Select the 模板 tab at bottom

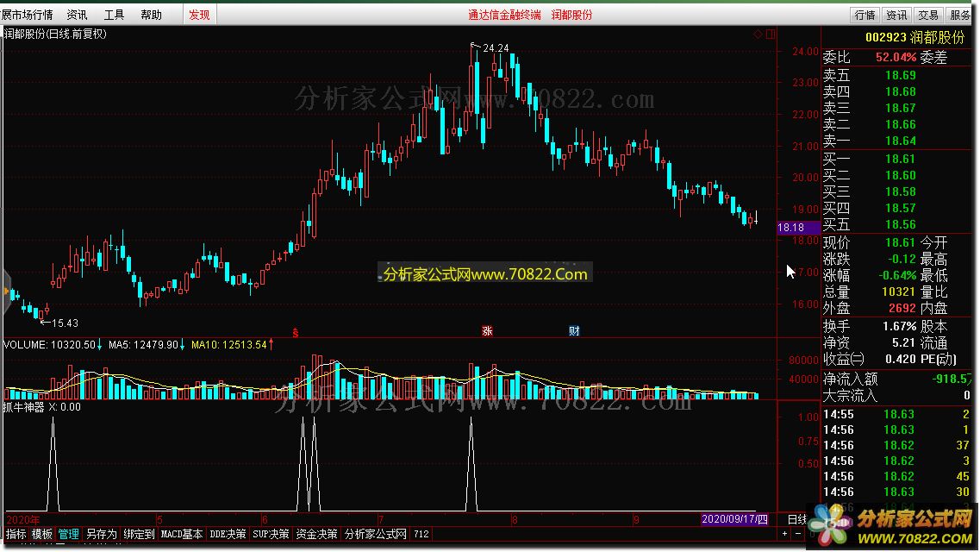point(42,534)
